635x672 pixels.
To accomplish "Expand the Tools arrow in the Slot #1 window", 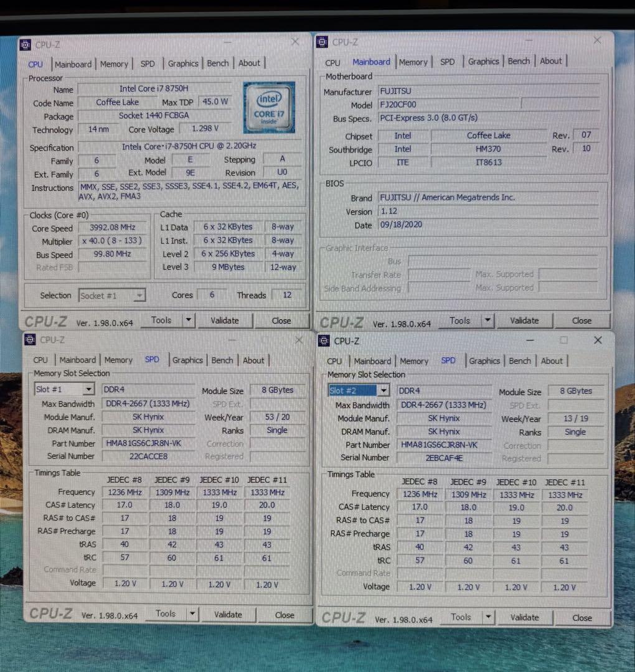I will (x=192, y=614).
